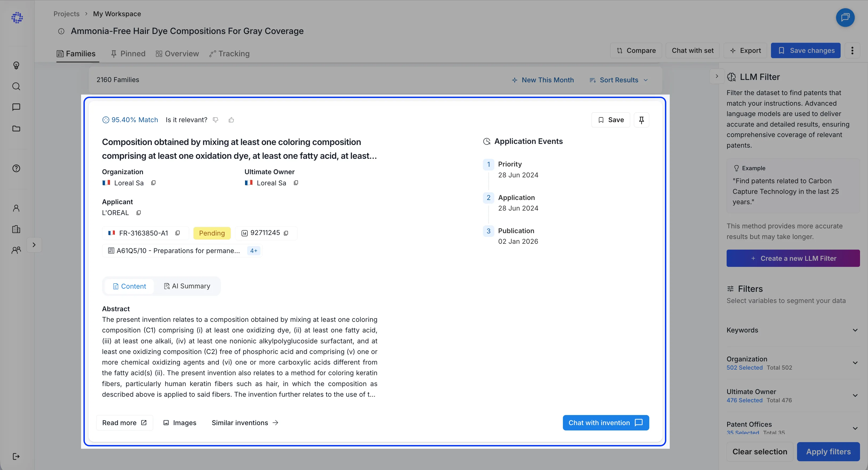
Task: Open the blue chat bubble at top right
Action: [x=845, y=18]
